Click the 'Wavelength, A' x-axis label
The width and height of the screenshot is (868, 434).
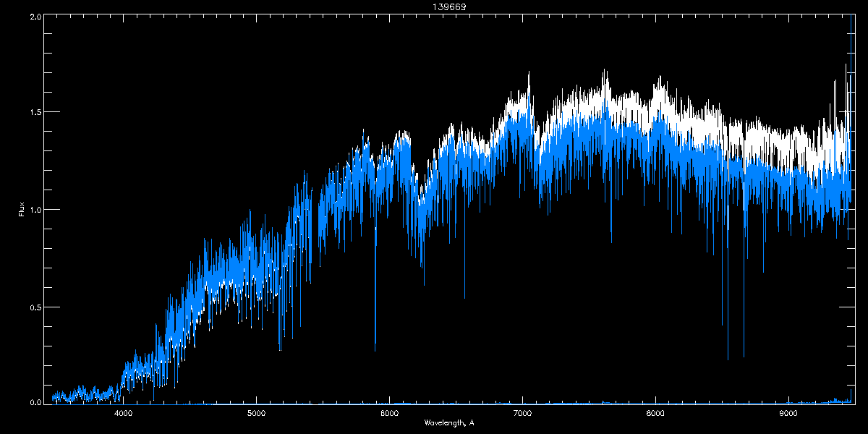coord(449,422)
